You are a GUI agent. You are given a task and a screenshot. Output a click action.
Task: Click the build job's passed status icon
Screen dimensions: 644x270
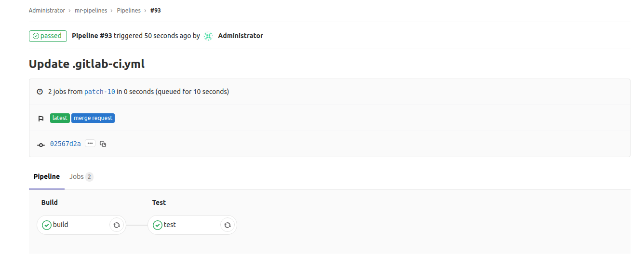[x=47, y=225]
